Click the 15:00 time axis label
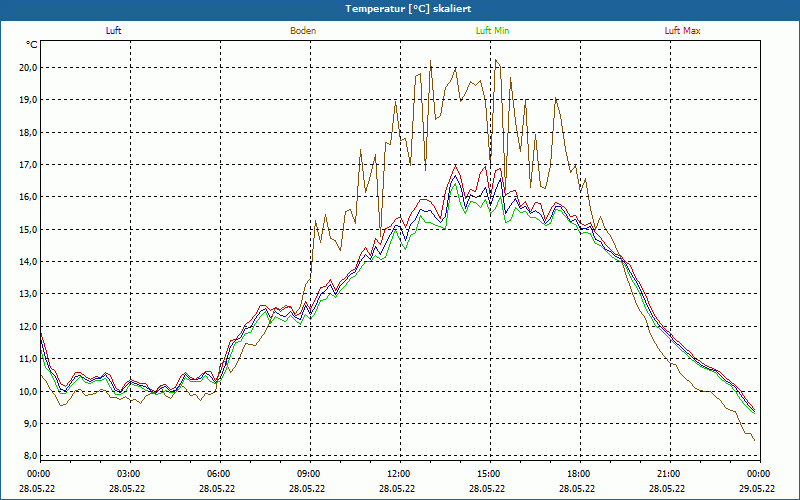Viewport: 800px width, 500px height. 487,474
